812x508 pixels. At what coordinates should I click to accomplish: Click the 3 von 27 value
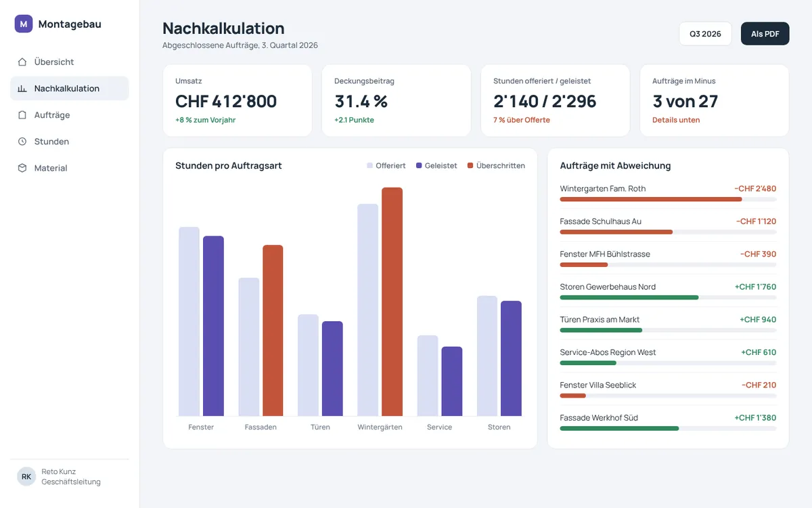point(685,102)
